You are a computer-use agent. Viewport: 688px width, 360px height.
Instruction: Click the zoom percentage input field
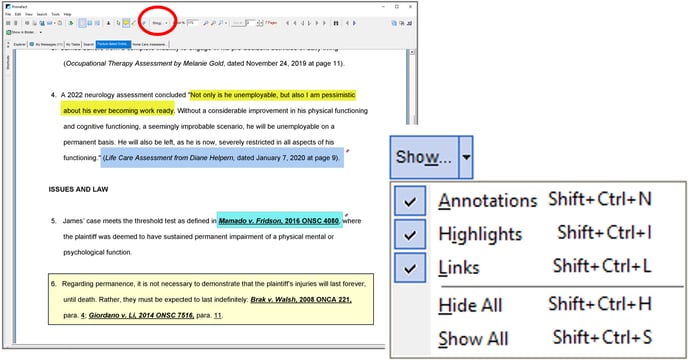tap(193, 23)
